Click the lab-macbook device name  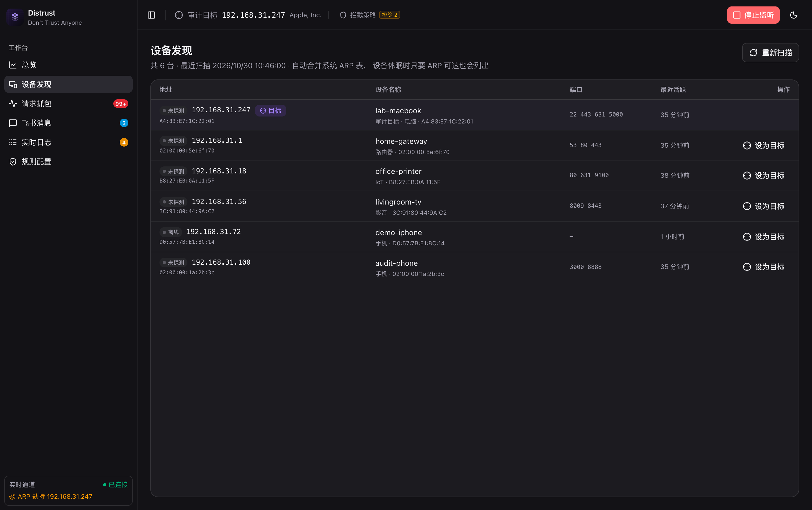[x=398, y=111]
